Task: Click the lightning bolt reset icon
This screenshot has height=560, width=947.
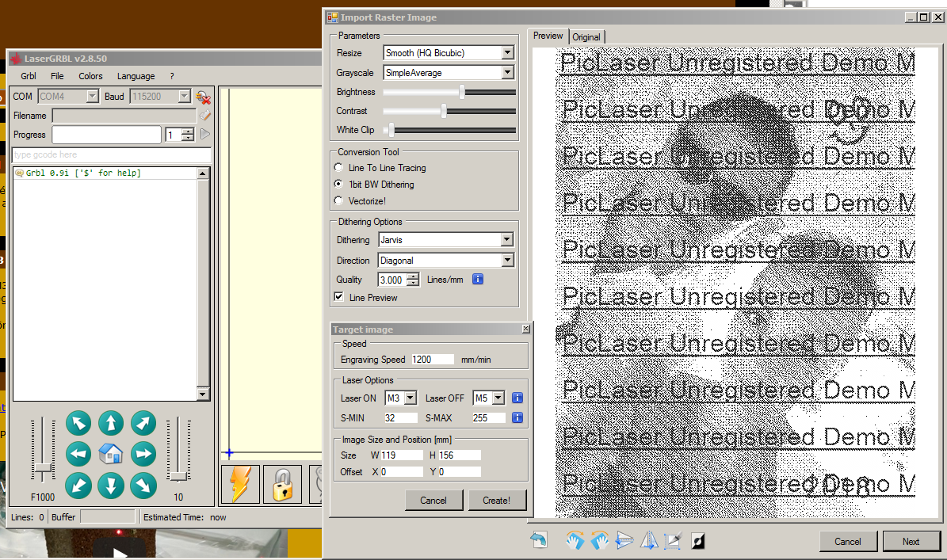Action: coord(240,483)
